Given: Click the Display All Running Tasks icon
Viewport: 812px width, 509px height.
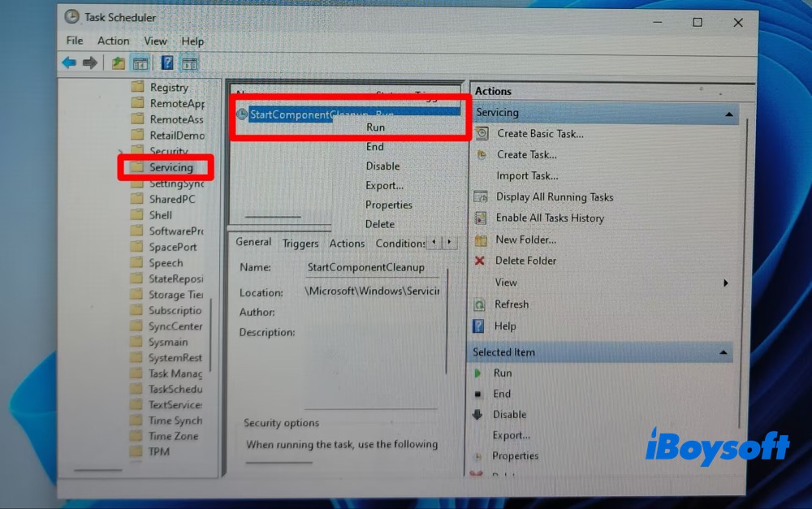Looking at the screenshot, I should [x=481, y=196].
